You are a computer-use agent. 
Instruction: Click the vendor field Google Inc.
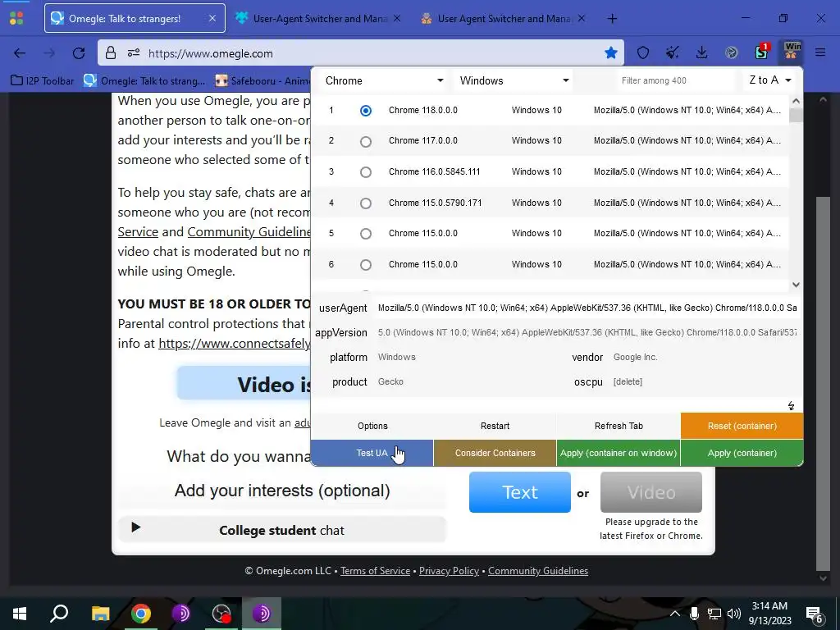tap(705, 357)
